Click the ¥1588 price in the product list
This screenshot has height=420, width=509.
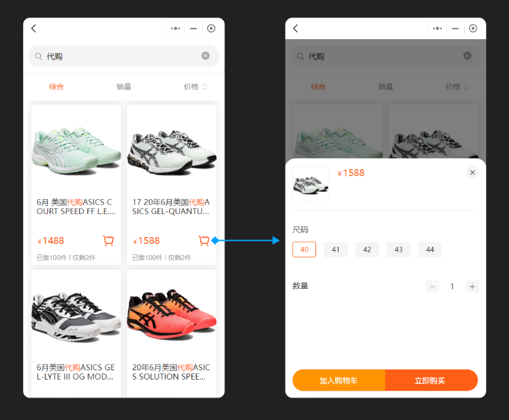coord(146,241)
